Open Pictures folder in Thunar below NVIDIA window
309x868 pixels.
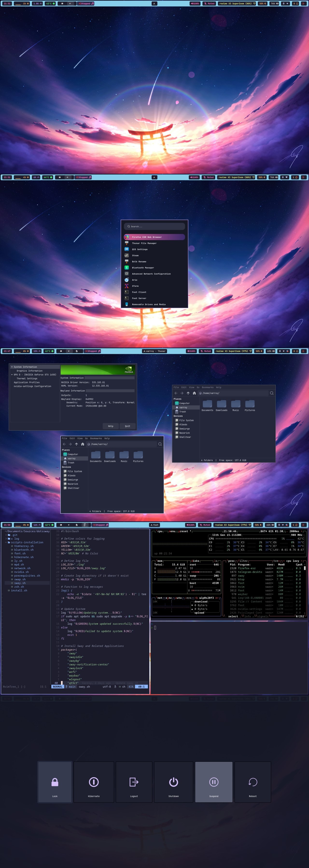coord(138,457)
